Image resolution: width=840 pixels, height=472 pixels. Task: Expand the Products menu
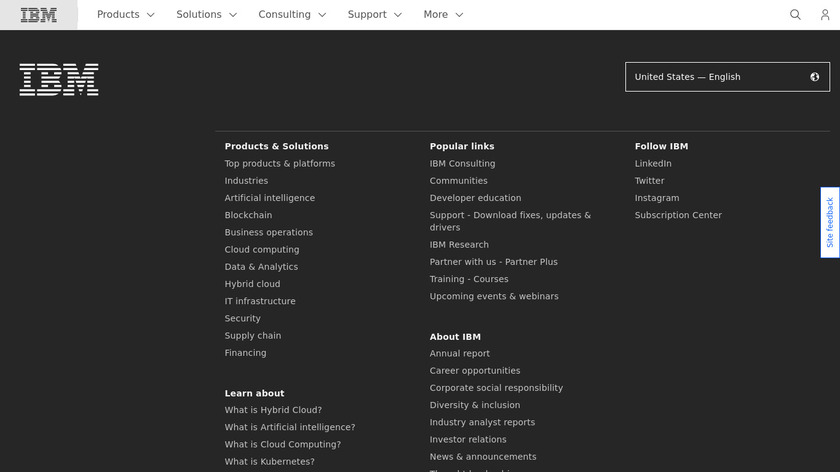pos(126,15)
